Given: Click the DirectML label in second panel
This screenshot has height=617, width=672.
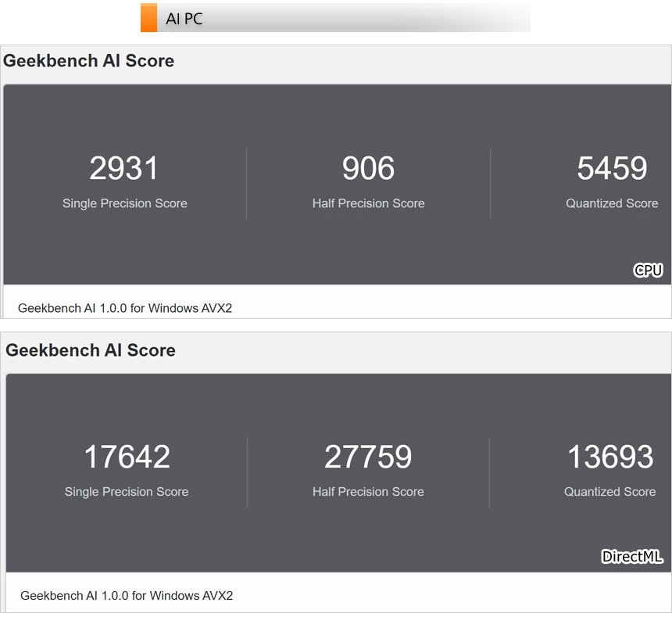Looking at the screenshot, I should [x=632, y=557].
